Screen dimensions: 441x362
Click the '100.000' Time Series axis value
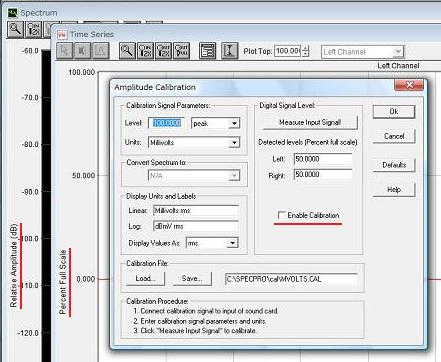click(81, 72)
